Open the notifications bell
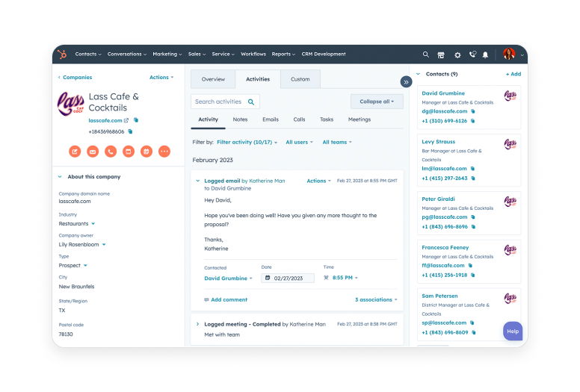 click(x=485, y=55)
